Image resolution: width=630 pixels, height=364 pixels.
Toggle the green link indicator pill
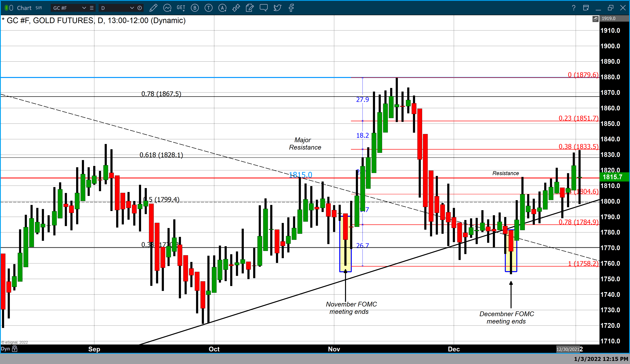[7, 8]
